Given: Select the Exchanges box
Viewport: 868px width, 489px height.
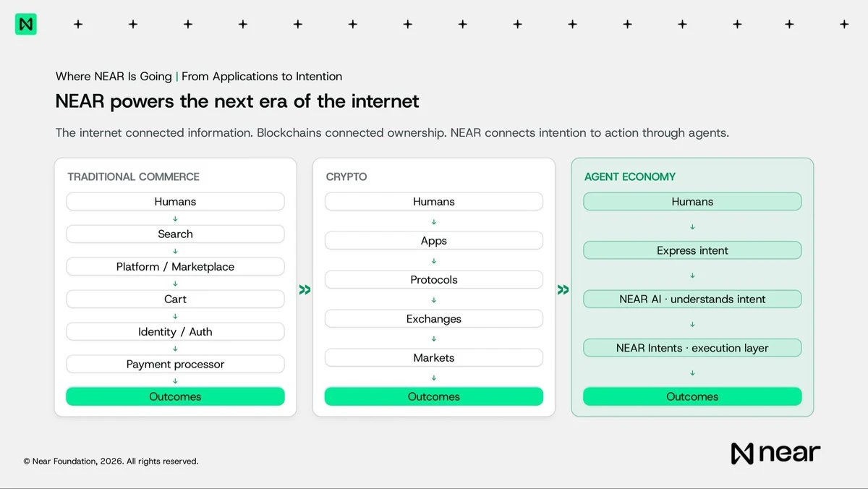Looking at the screenshot, I should pyautogui.click(x=434, y=319).
